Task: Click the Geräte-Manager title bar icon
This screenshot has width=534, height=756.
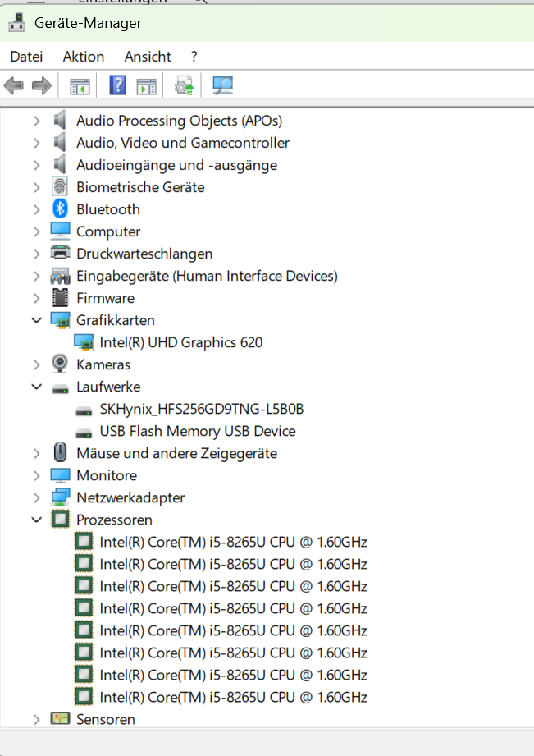Action: tap(16, 23)
